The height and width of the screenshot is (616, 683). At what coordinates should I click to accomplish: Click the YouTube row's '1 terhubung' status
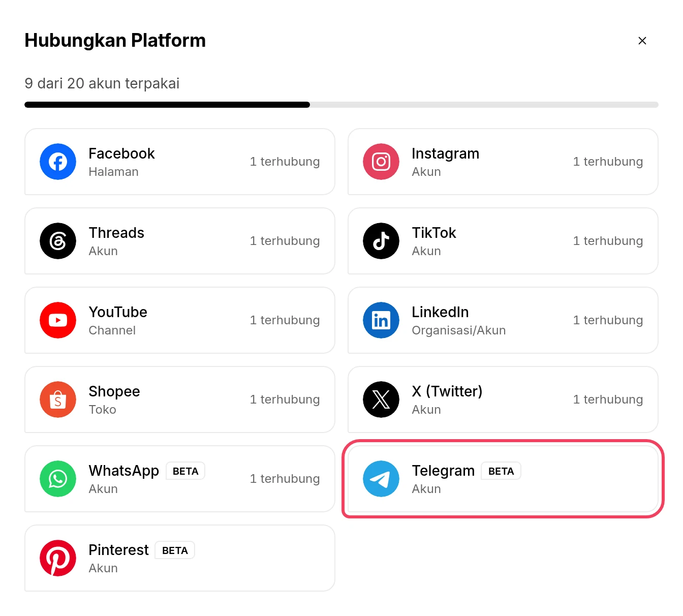tap(285, 320)
